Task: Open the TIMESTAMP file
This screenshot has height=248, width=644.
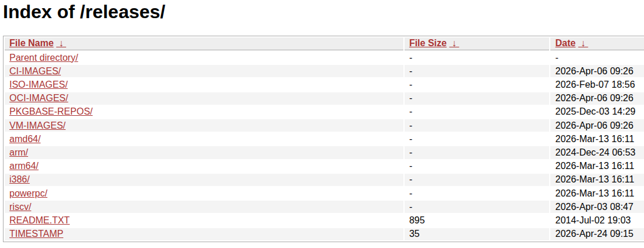Action: pyautogui.click(x=36, y=233)
